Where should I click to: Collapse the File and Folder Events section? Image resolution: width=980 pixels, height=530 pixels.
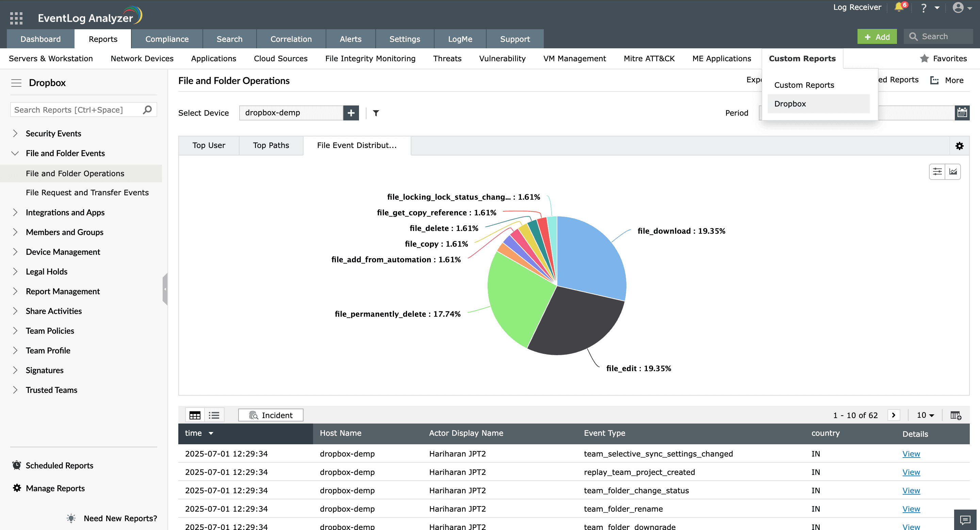tap(15, 153)
